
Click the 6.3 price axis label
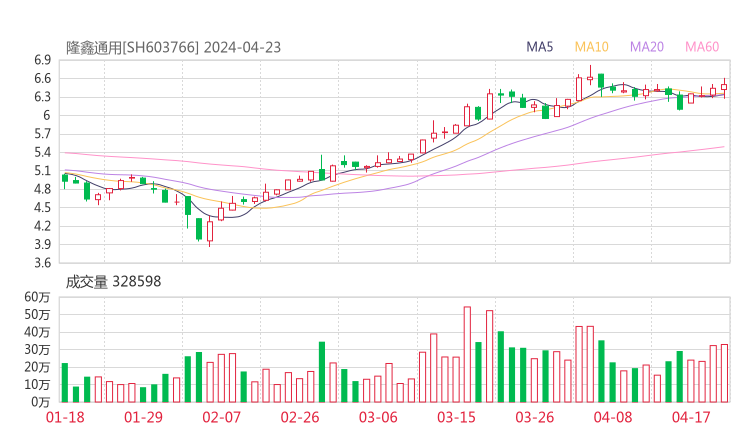coord(42,97)
